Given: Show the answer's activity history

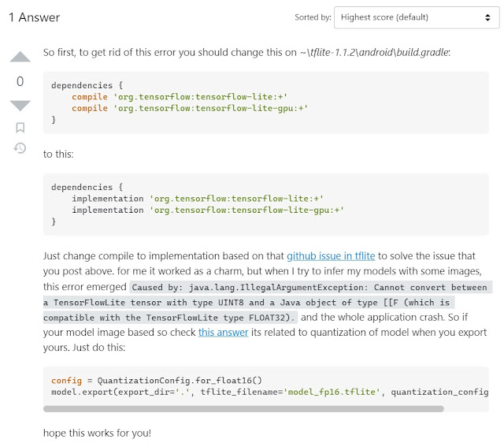Looking at the screenshot, I should [x=20, y=148].
